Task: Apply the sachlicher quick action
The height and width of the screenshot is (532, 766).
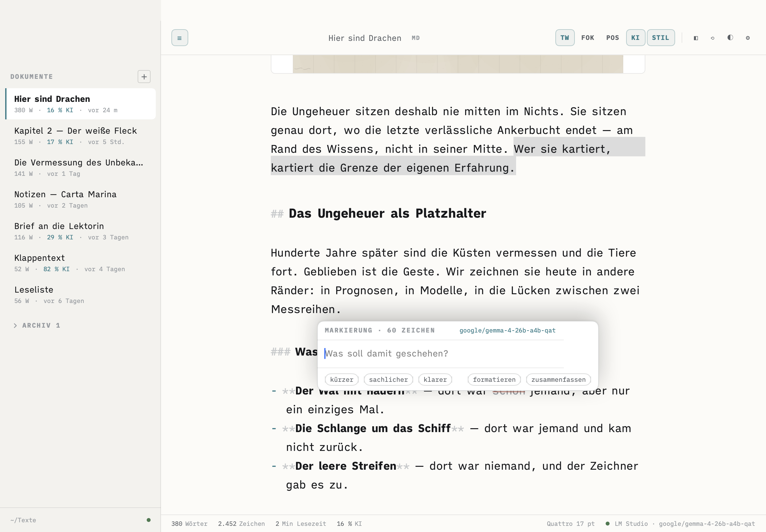Action: [x=388, y=379]
